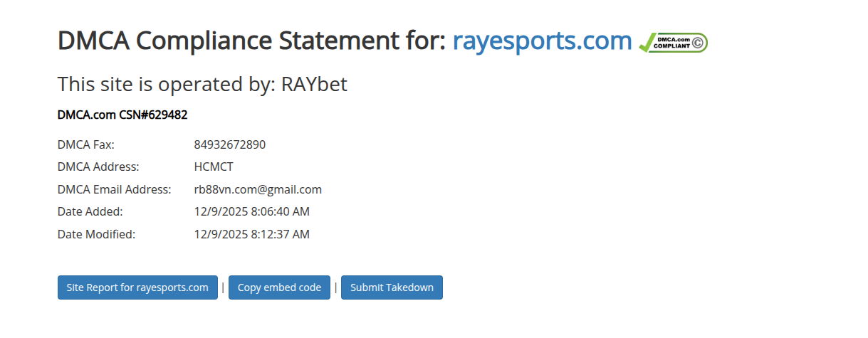Click the Date Modified label
This screenshot has height=338, width=868.
tap(96, 233)
